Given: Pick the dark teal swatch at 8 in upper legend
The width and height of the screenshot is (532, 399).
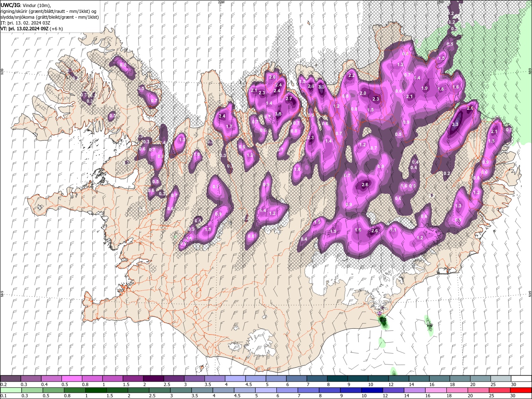Looking at the screenshot, I should click(x=337, y=379).
